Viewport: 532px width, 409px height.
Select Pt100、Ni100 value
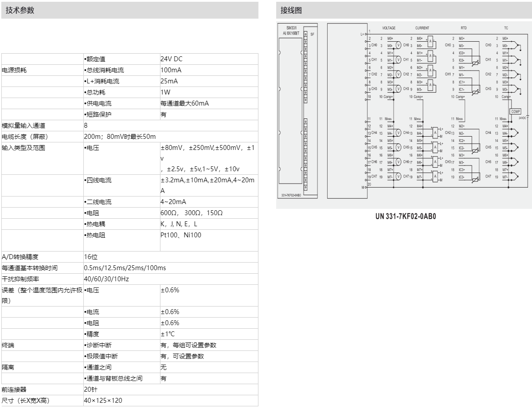pyautogui.click(x=181, y=235)
